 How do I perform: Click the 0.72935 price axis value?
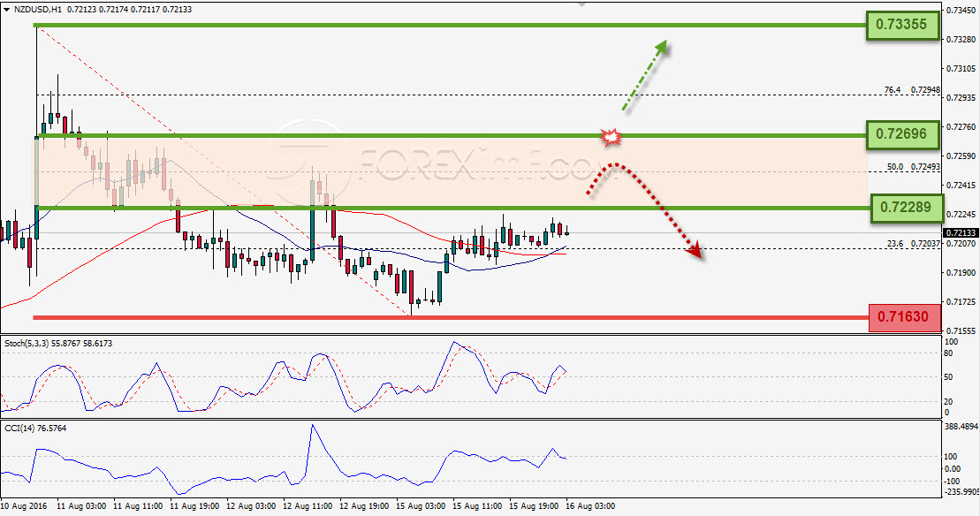[961, 98]
